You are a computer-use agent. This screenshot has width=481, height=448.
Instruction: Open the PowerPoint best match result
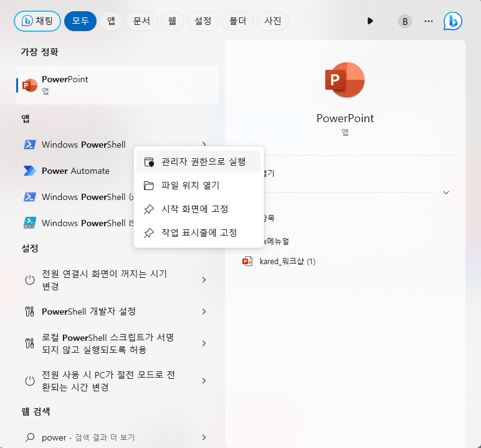118,85
